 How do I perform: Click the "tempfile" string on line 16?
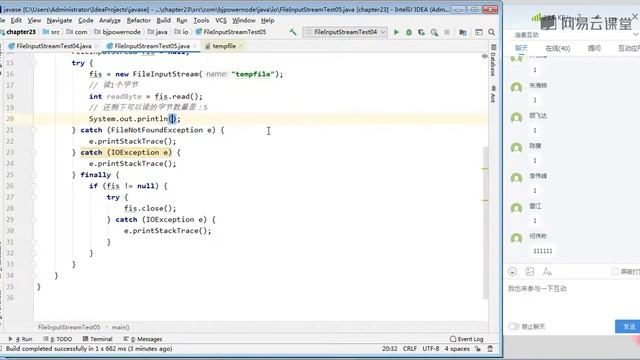pyautogui.click(x=253, y=74)
